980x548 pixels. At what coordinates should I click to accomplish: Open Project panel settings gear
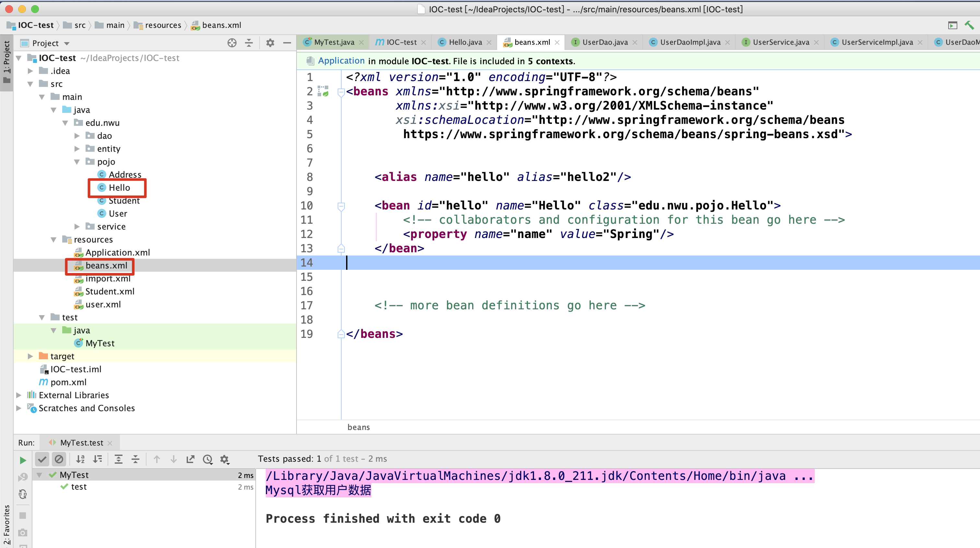(x=270, y=42)
